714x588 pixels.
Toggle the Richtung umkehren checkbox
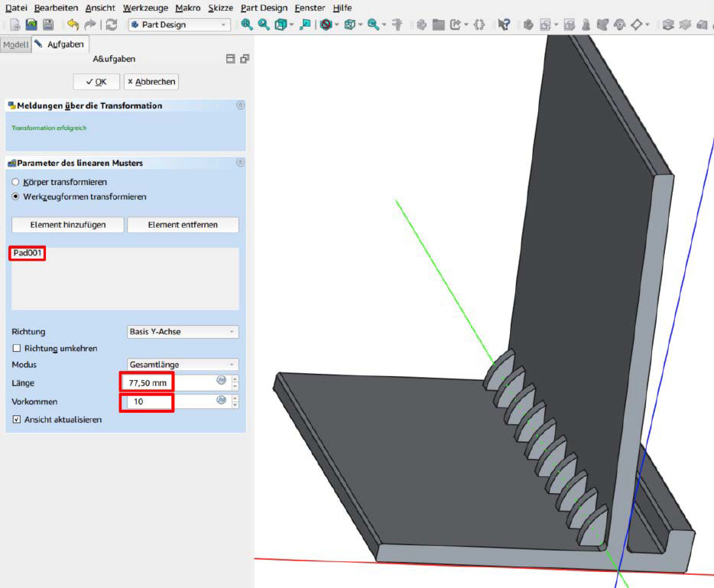coord(17,348)
